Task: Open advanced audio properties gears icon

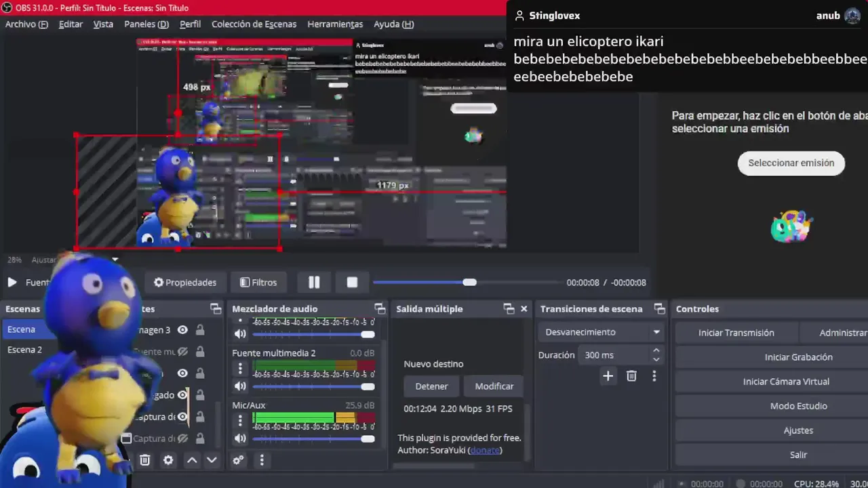Action: [x=238, y=460]
